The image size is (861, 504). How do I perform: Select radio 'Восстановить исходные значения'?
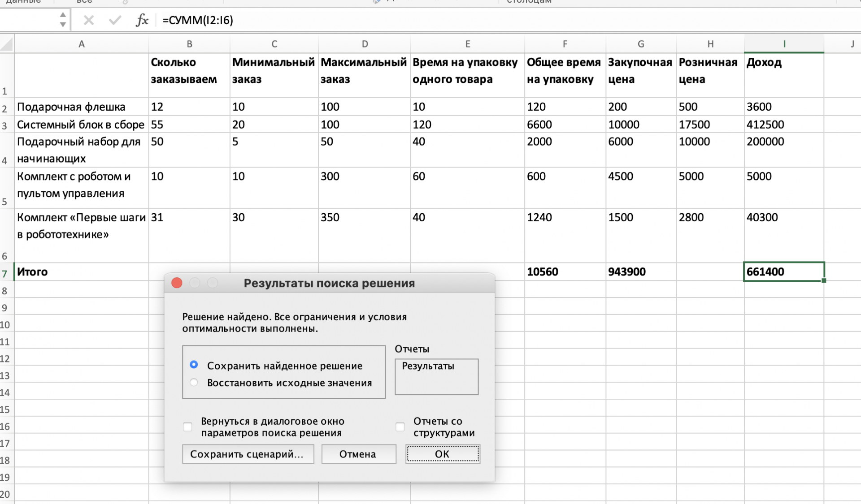pyautogui.click(x=194, y=382)
